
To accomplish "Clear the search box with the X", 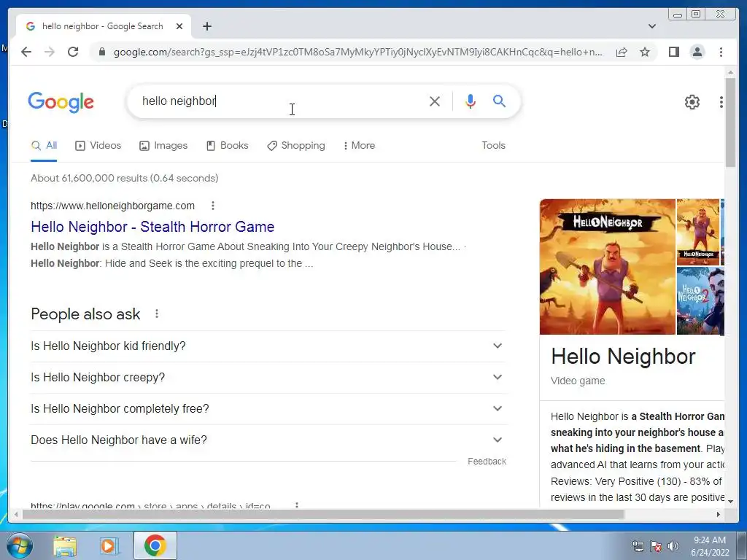I will 435,101.
